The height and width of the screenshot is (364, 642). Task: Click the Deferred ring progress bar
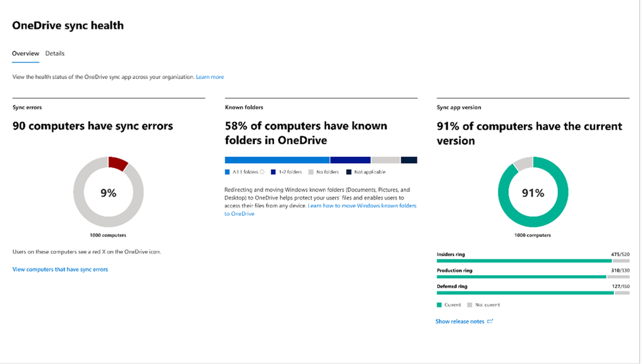click(x=525, y=293)
